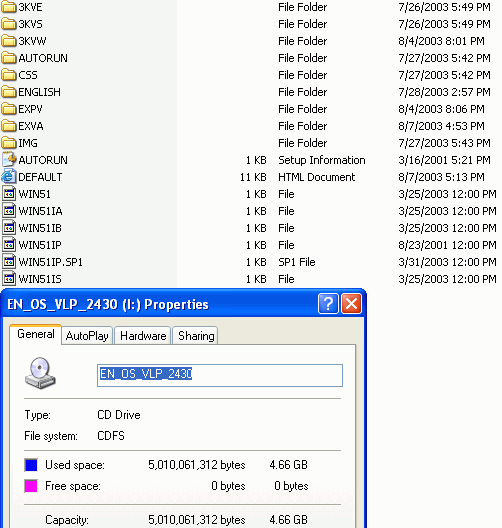502x528 pixels.
Task: Select the ENGLISH folder icon
Action: [8, 92]
